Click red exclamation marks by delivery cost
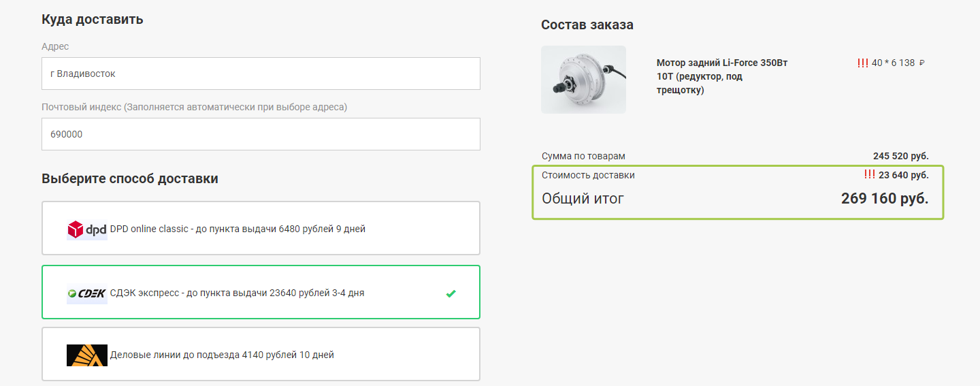Screen dimensions: 980x386 pyautogui.click(x=869, y=175)
